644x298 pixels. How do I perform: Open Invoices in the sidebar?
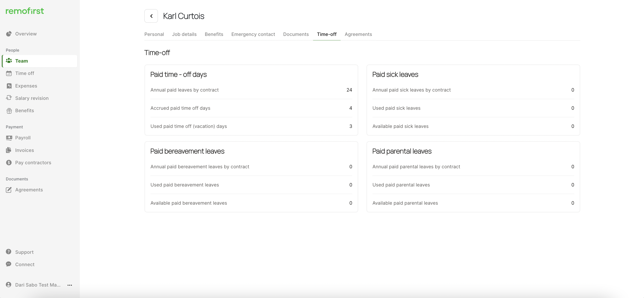pos(24,150)
